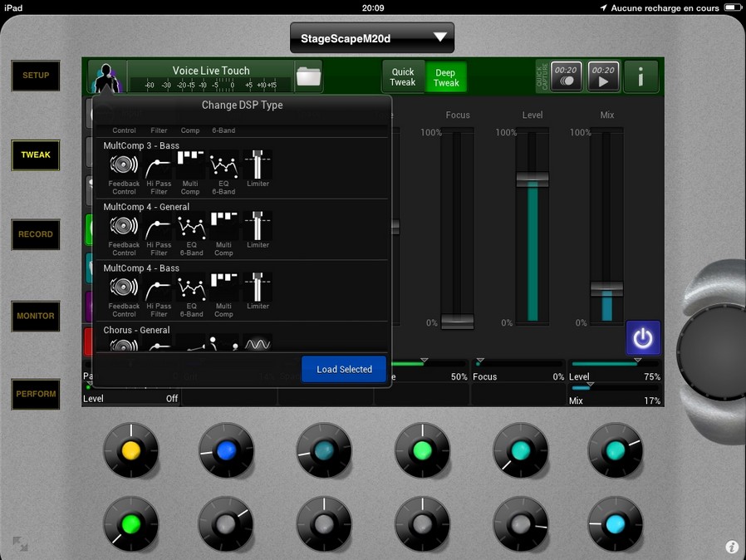746x560 pixels.
Task: Toggle the blue power button
Action: click(x=643, y=338)
